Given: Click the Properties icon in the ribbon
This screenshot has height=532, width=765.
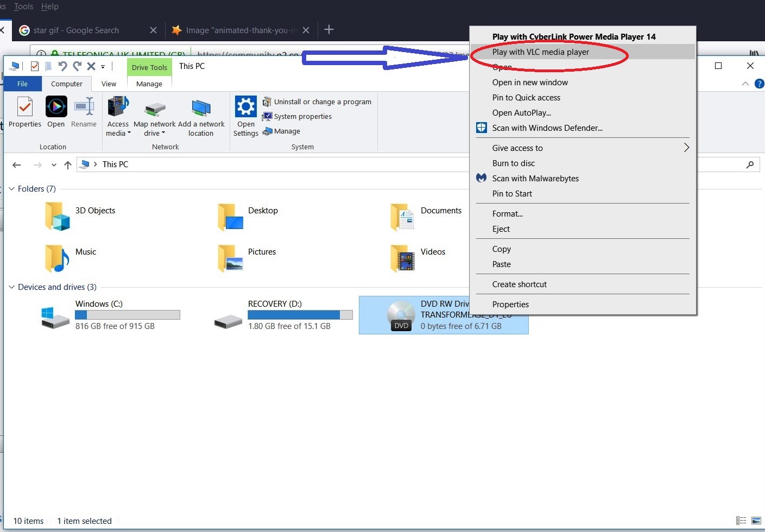Looking at the screenshot, I should tap(25, 107).
